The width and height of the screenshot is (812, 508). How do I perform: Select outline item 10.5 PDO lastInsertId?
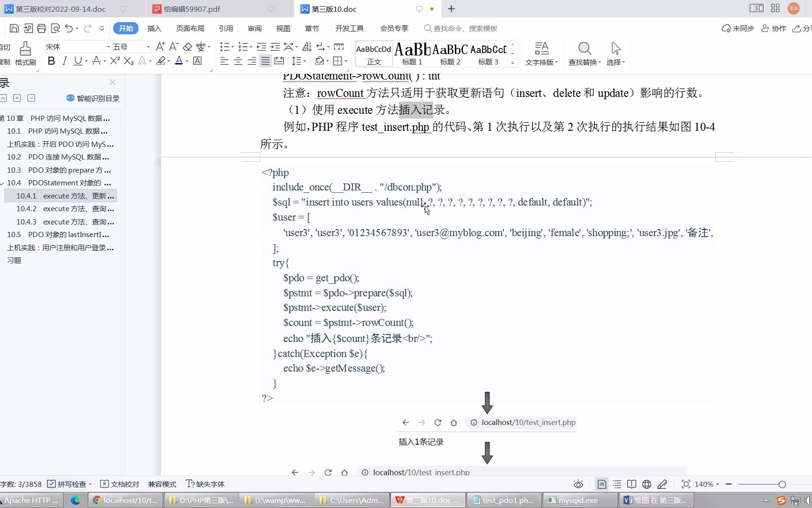(58, 235)
